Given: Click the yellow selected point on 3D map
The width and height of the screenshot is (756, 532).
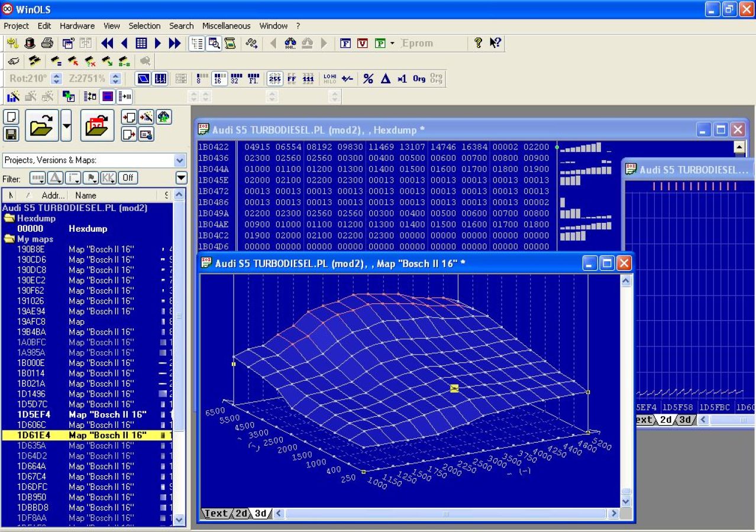Looking at the screenshot, I should [454, 388].
